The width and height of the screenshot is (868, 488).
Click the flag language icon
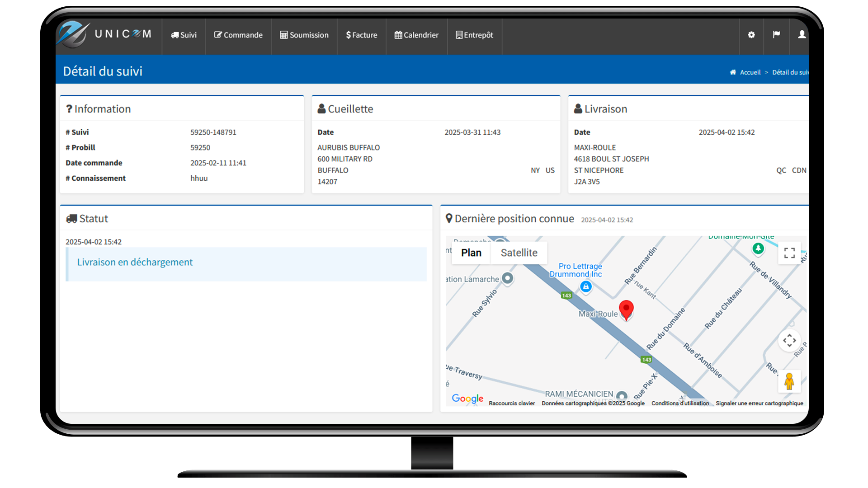pos(776,35)
